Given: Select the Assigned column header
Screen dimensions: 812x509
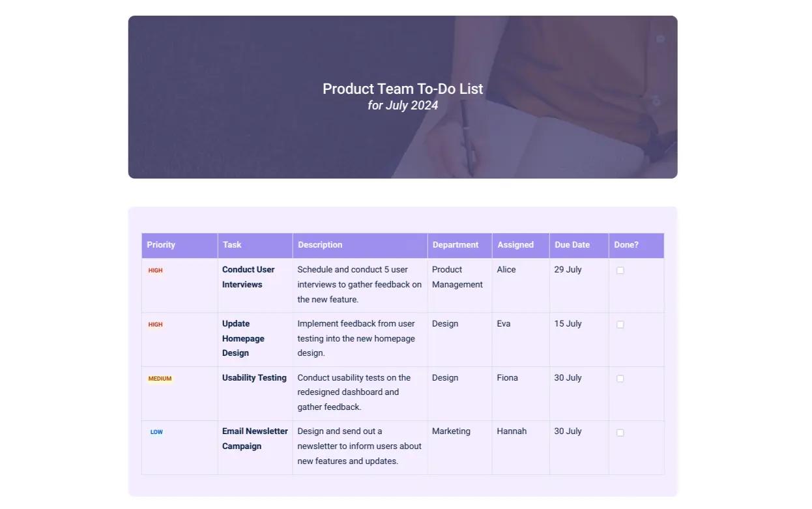Looking at the screenshot, I should (x=517, y=245).
